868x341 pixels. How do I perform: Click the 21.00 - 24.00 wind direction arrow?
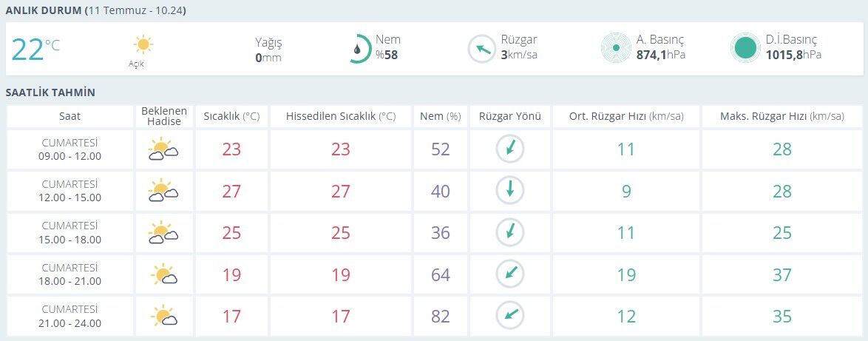coord(510,316)
